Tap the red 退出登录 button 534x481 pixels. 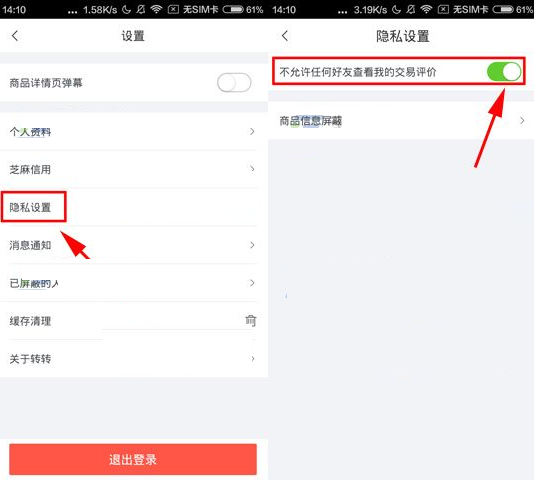pos(133,459)
